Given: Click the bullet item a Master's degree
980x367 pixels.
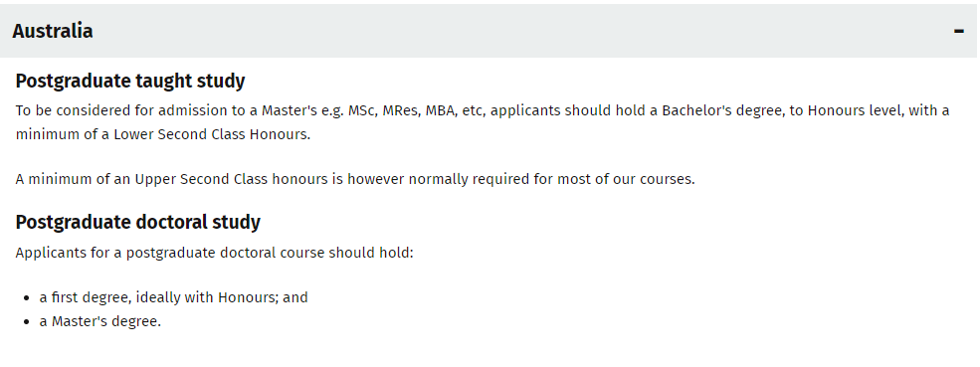Looking at the screenshot, I should [100, 321].
